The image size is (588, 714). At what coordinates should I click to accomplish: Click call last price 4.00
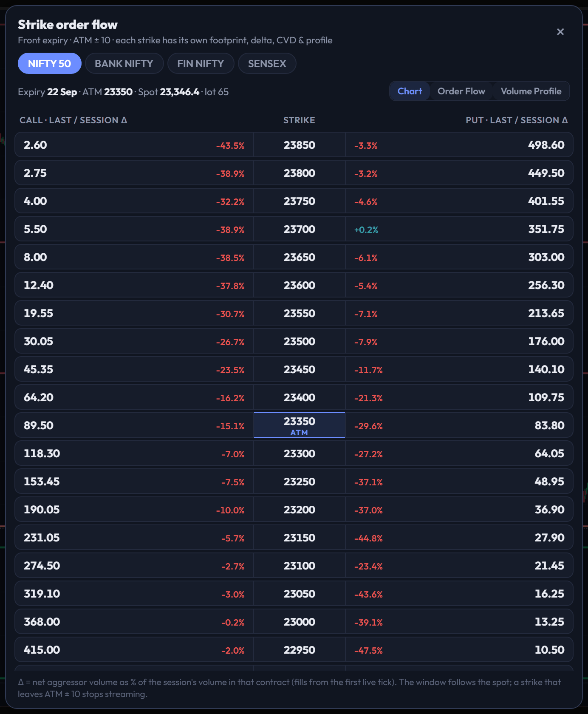coord(35,201)
